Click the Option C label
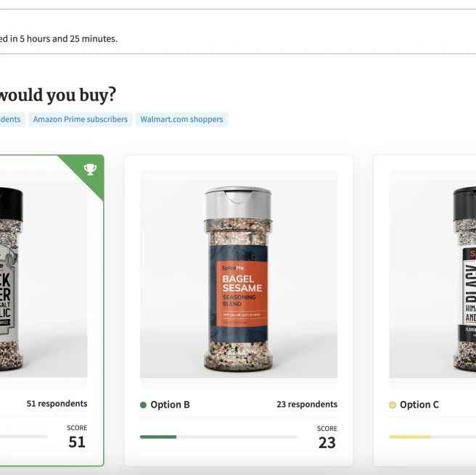Screen dimensions: 476x475 tap(419, 405)
